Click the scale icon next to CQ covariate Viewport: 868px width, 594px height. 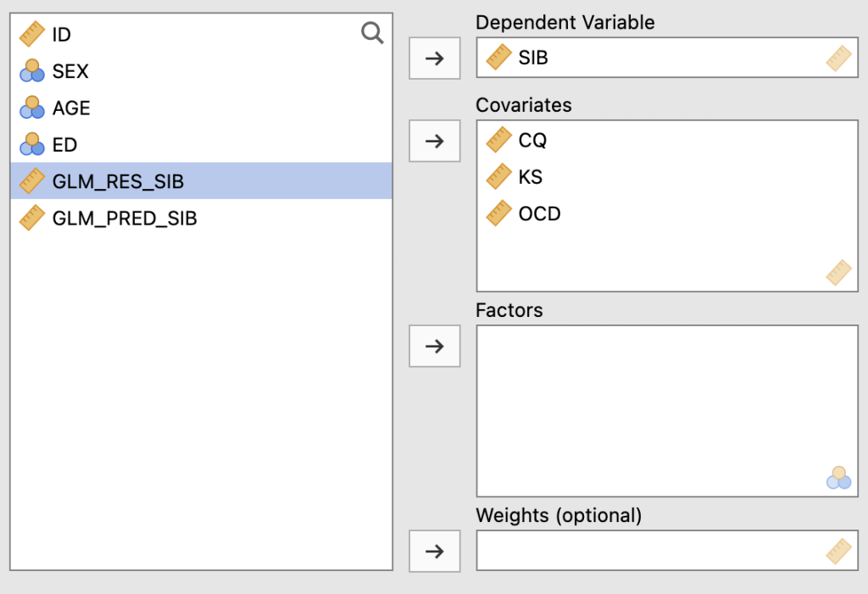(498, 141)
